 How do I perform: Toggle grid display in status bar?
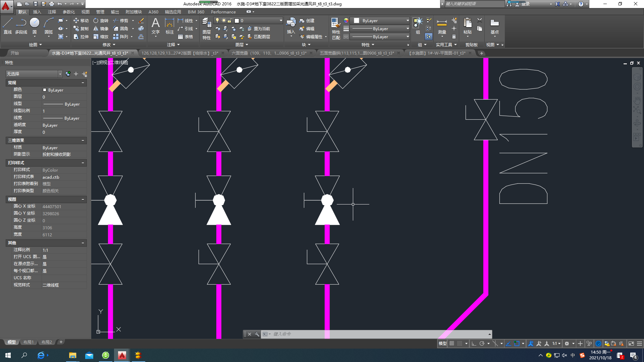[x=452, y=344]
